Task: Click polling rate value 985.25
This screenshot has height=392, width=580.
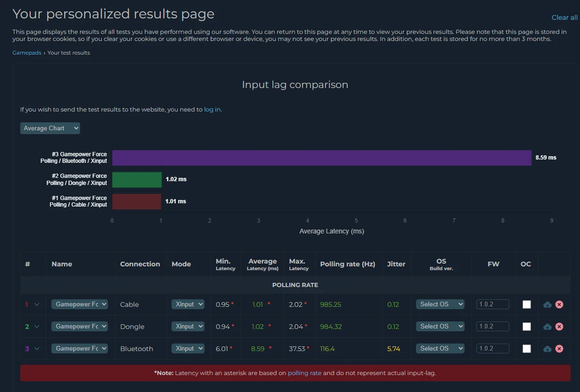Action: click(x=330, y=304)
